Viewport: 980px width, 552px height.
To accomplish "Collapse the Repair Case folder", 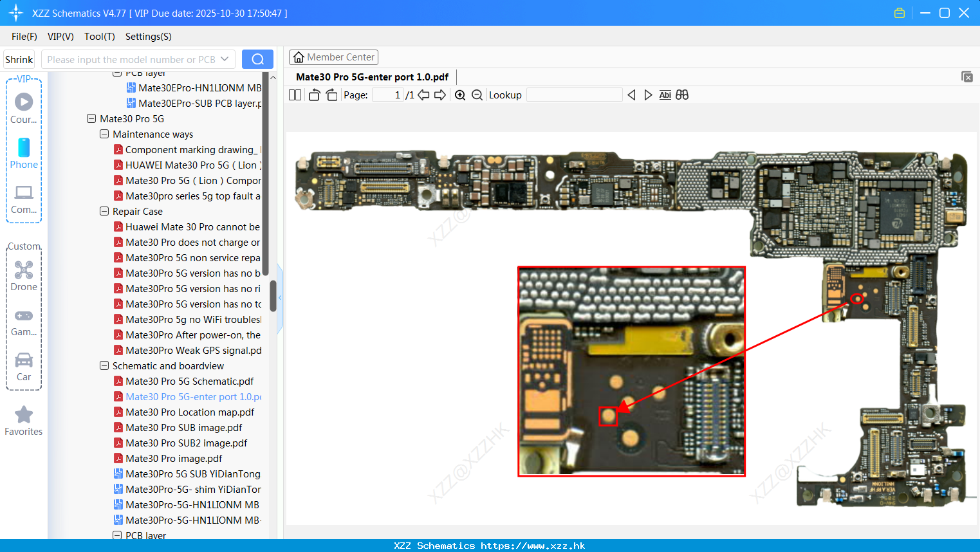I will [104, 211].
